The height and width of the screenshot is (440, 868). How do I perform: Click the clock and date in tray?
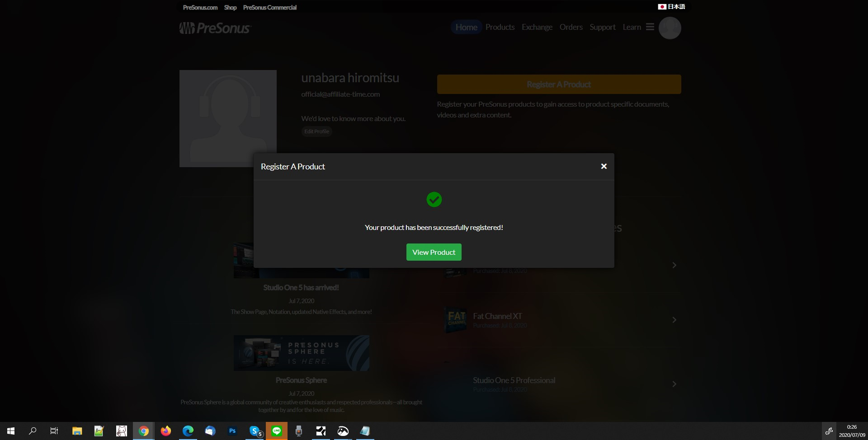[x=852, y=431]
